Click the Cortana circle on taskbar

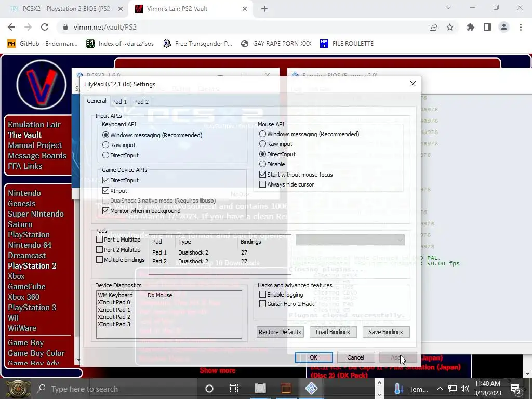(209, 389)
